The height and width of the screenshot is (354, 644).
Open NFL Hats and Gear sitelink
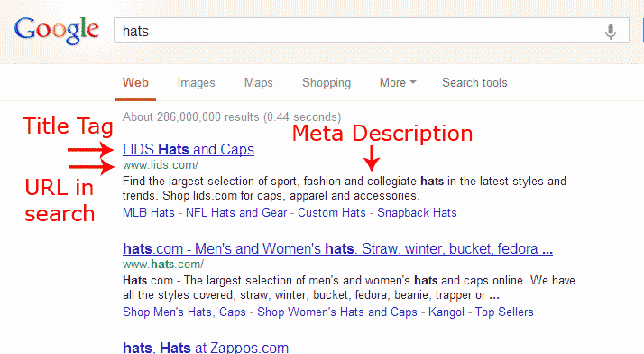pos(236,212)
